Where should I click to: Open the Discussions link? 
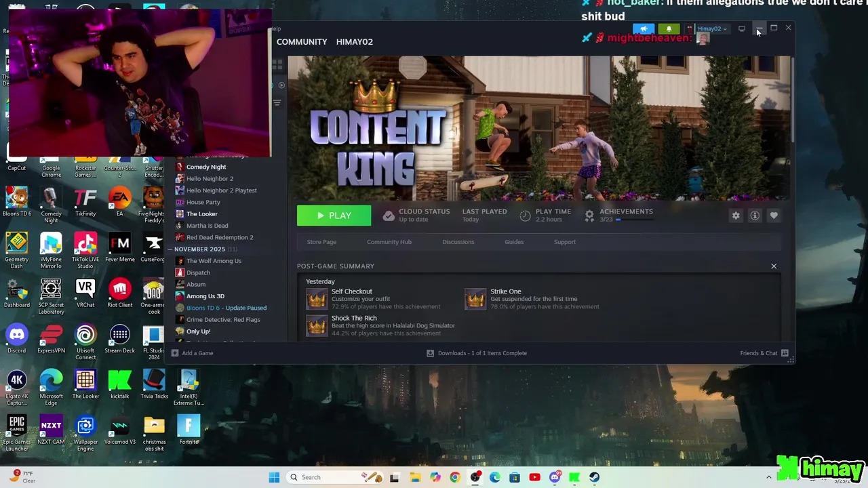tap(458, 242)
